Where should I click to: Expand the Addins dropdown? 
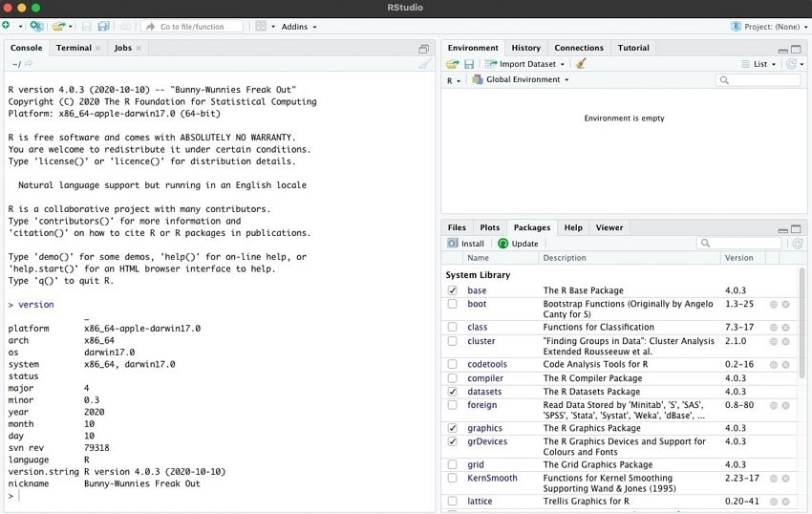(299, 27)
